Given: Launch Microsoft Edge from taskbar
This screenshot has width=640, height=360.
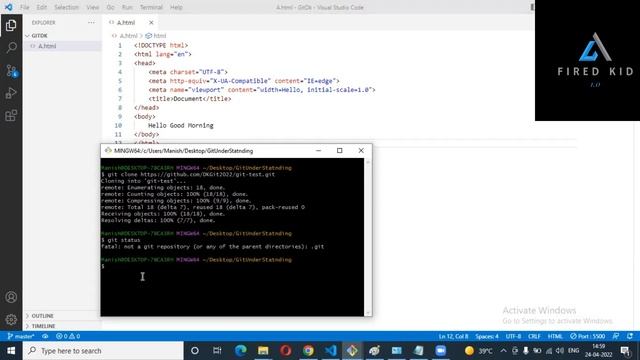Looking at the screenshot, I should [x=240, y=351].
